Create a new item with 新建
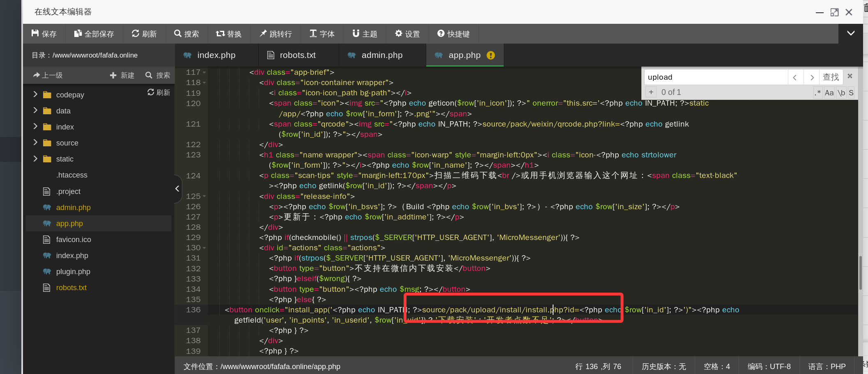The width and height of the screenshot is (868, 374). pyautogui.click(x=122, y=75)
